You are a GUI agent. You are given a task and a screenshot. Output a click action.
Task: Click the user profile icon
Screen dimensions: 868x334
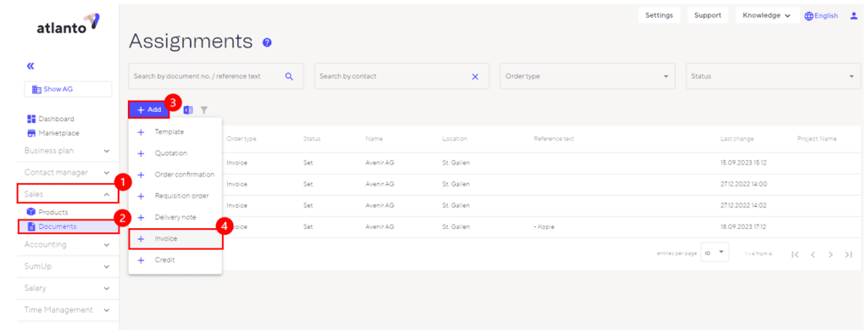point(854,15)
